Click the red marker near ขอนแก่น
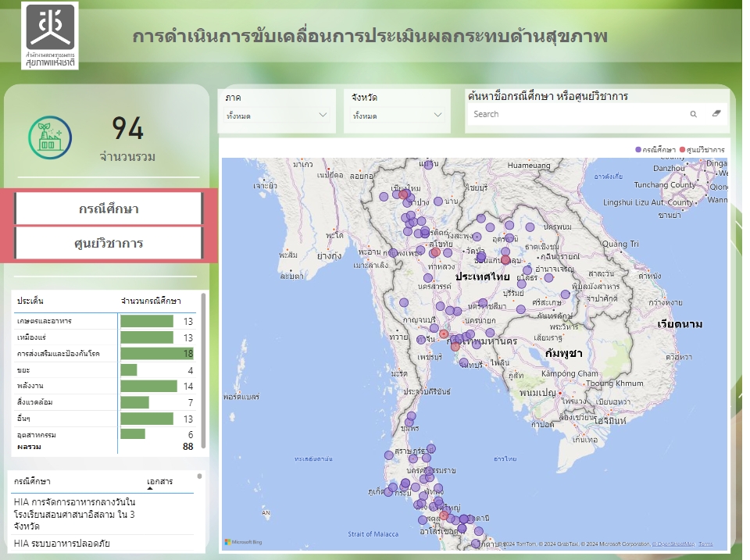 tap(505, 259)
